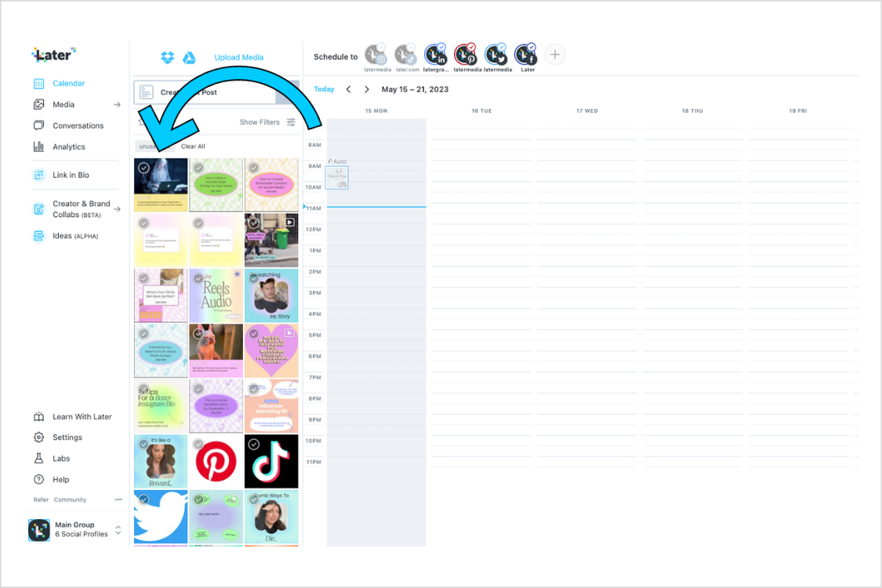This screenshot has width=882, height=588.
Task: Toggle the latermedia Twitter profile
Action: (495, 55)
